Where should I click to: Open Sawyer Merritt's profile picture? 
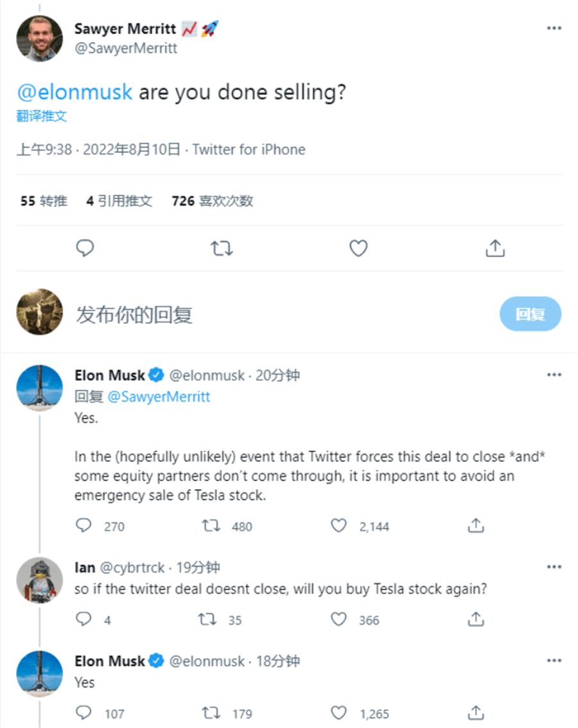coord(39,39)
